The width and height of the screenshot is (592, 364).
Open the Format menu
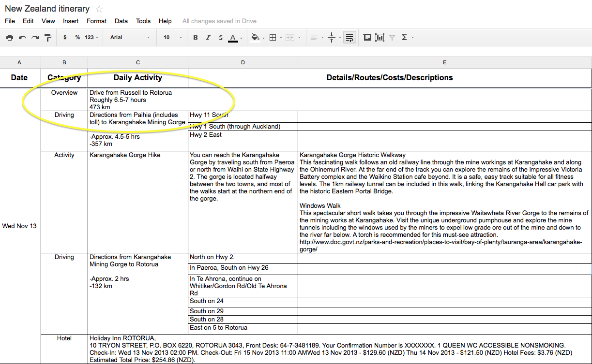96,21
